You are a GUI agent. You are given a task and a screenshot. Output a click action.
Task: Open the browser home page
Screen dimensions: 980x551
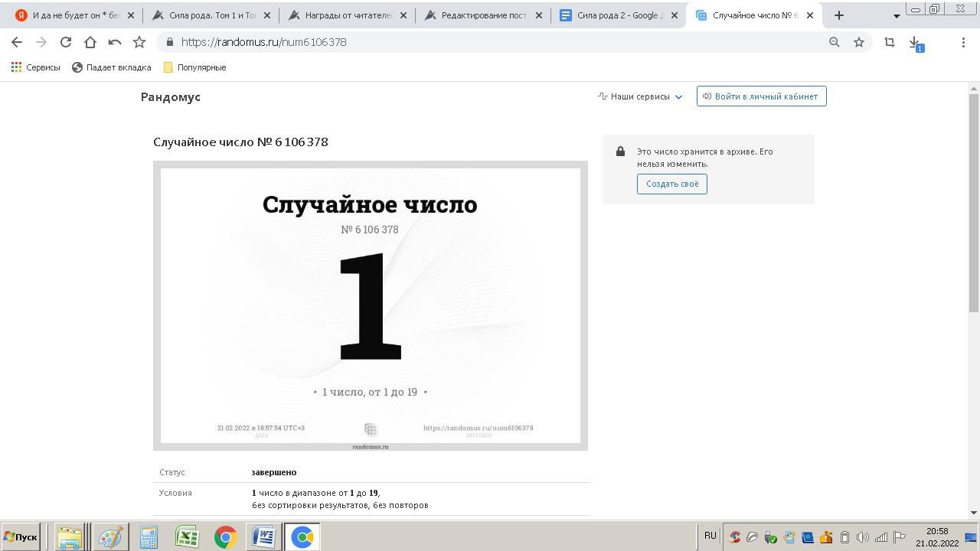[x=90, y=42]
